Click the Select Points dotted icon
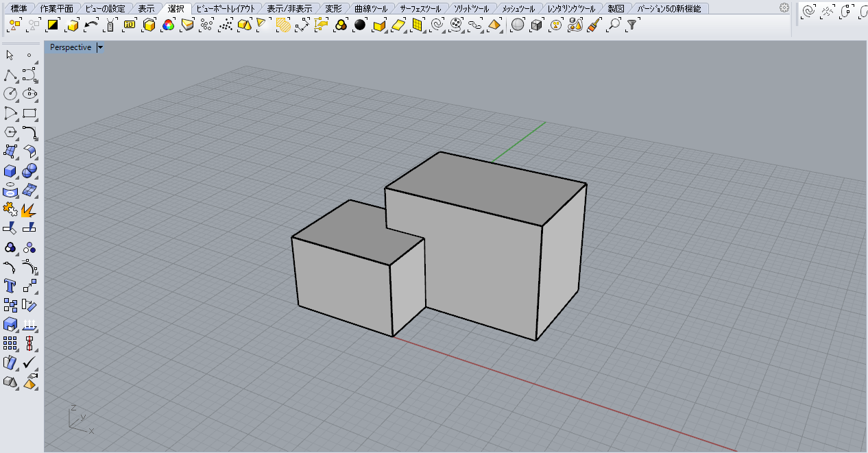Image resolution: width=868 pixels, height=453 pixels. (x=206, y=25)
